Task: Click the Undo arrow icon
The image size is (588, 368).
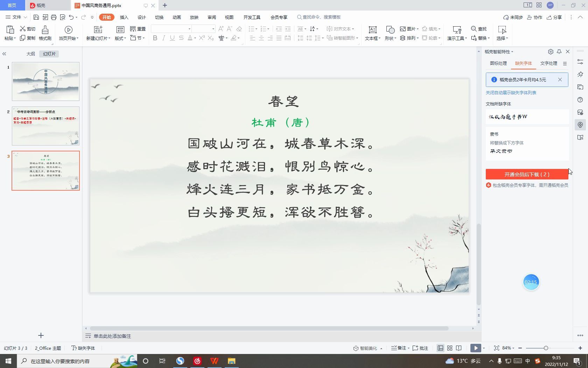Action: [71, 17]
